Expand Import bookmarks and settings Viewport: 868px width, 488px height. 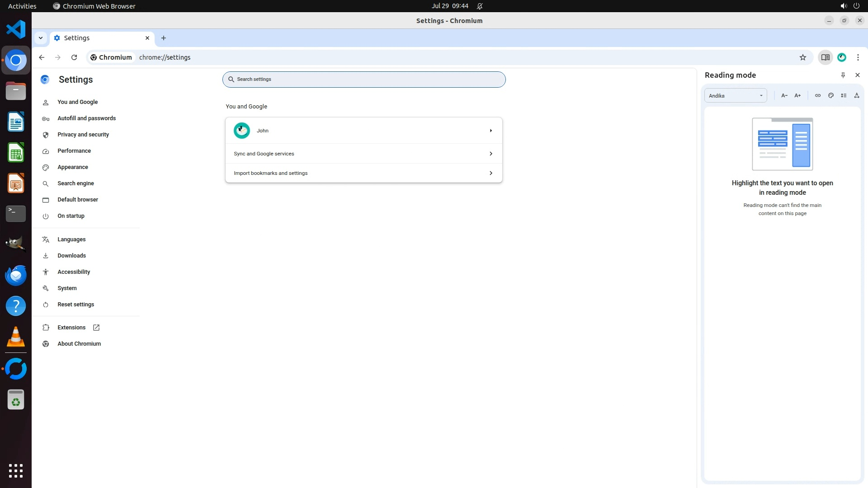[363, 173]
